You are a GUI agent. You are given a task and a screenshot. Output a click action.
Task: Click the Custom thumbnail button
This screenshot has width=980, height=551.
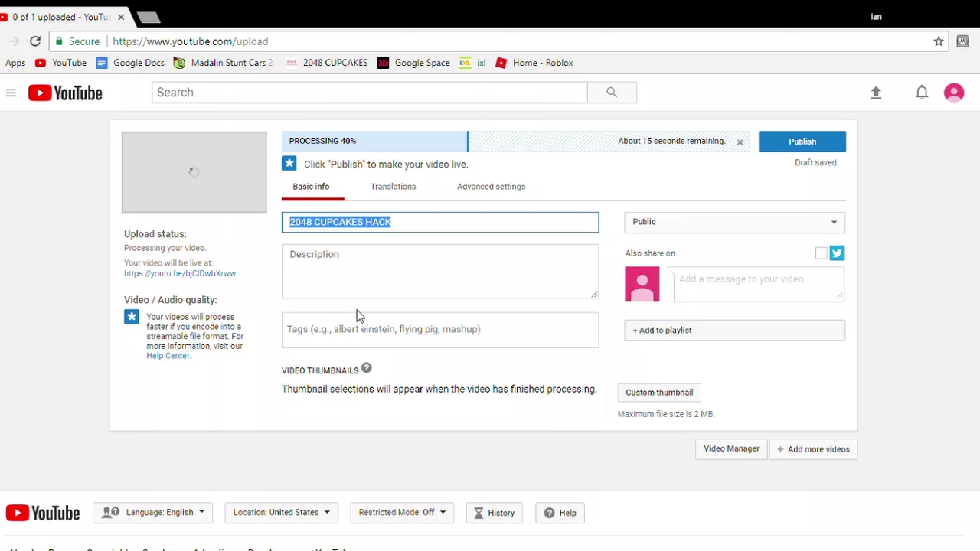point(659,393)
